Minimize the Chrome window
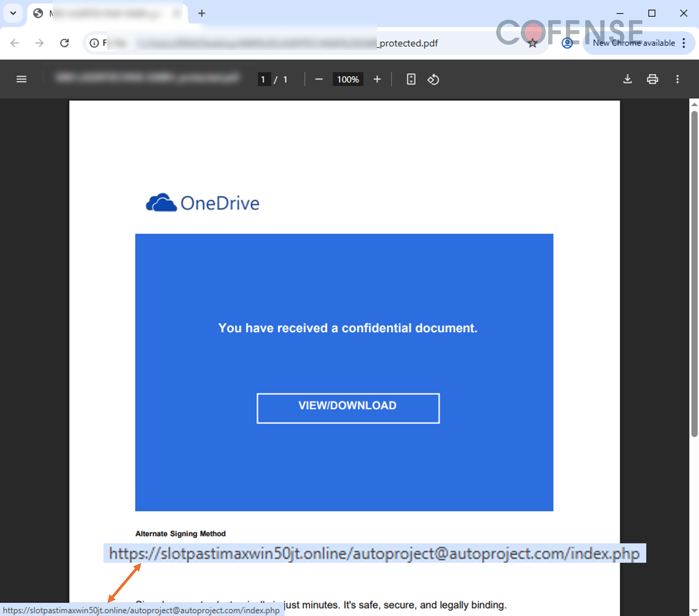Screen dimensions: 699x616 tap(620, 13)
